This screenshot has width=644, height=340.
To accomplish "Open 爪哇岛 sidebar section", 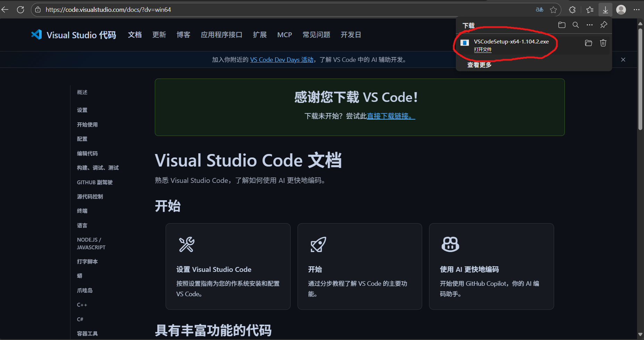I will [85, 291].
